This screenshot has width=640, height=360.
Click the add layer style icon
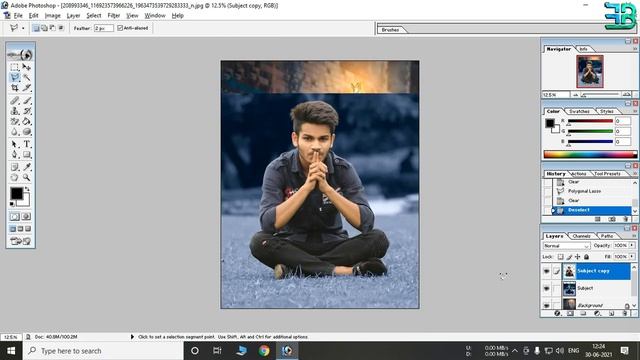(557, 313)
